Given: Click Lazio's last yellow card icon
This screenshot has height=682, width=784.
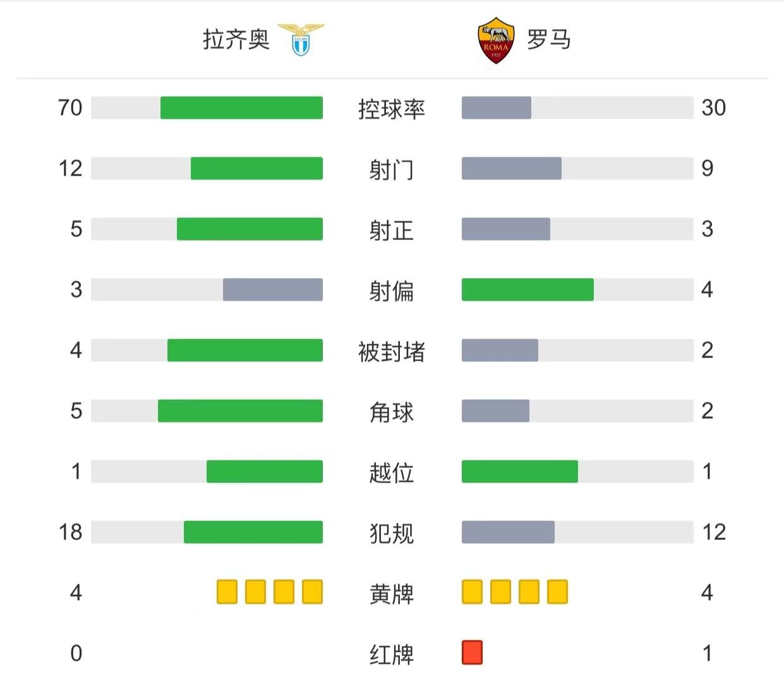Looking at the screenshot, I should (312, 592).
